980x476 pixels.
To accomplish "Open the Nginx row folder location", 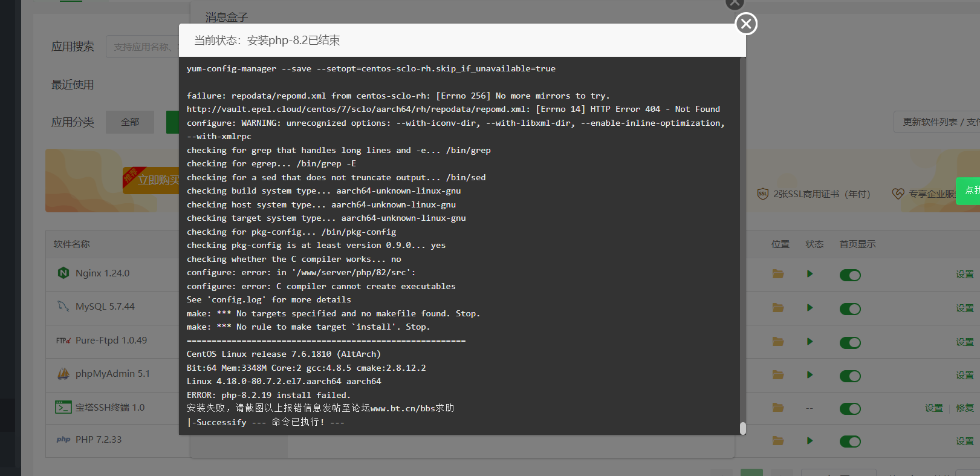I will (778, 274).
